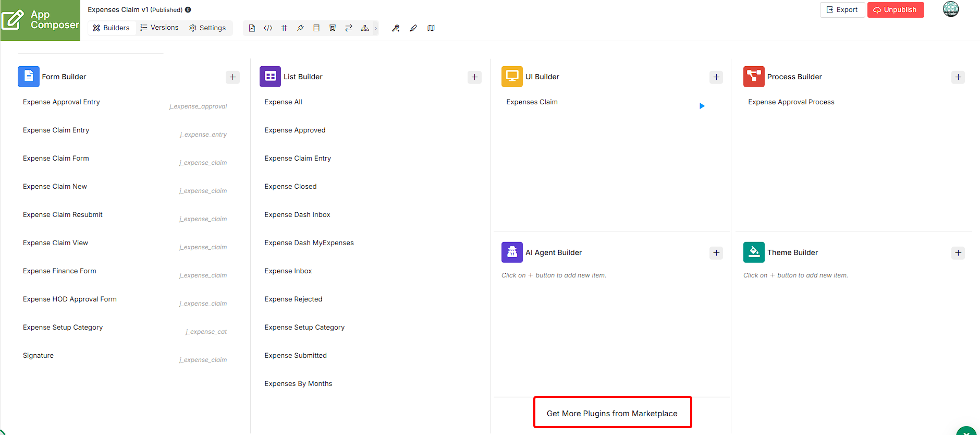Open the Expense Submitted list
Viewport: 980px width, 435px height.
[x=296, y=356]
